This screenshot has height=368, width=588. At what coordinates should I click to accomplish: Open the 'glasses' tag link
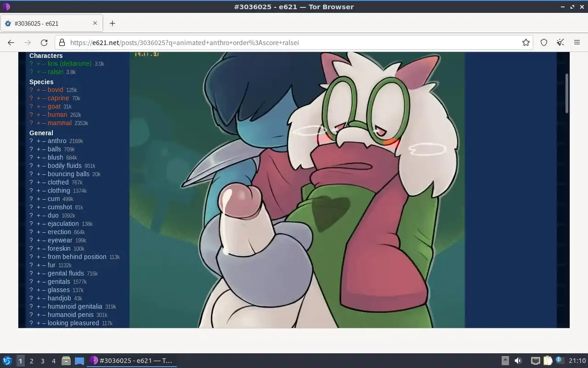click(59, 290)
